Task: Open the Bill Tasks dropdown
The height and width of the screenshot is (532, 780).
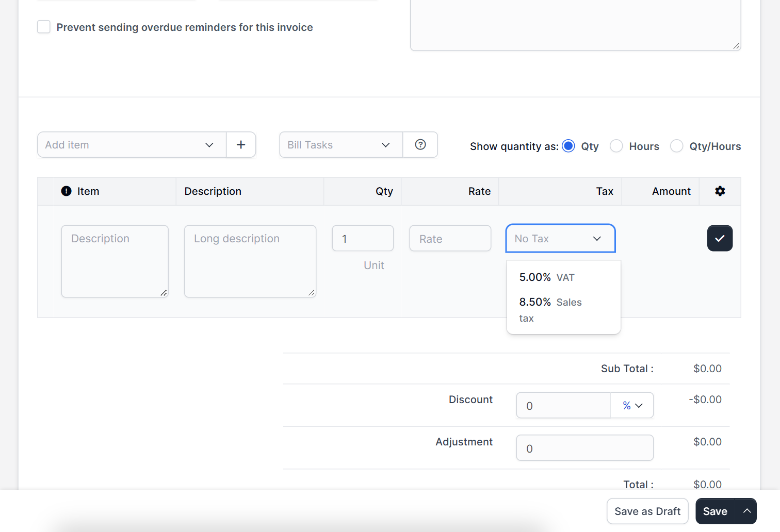Action: pyautogui.click(x=341, y=145)
